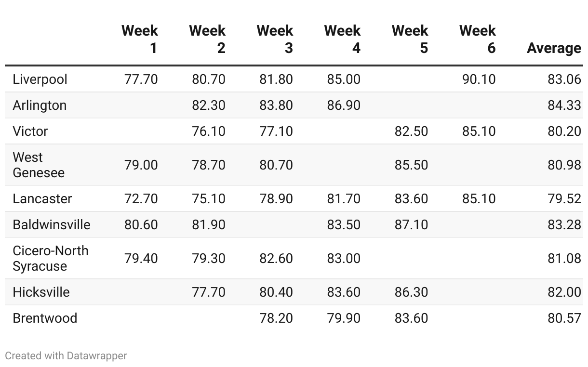This screenshot has width=588, height=367.
Task: Click the Week 4 column header
Action: [x=342, y=39]
